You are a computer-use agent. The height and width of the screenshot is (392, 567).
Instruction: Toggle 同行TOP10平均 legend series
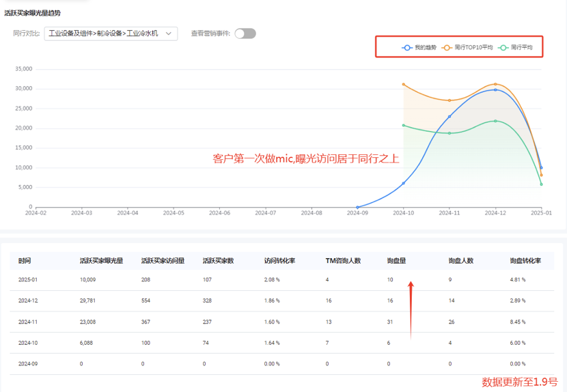(467, 47)
